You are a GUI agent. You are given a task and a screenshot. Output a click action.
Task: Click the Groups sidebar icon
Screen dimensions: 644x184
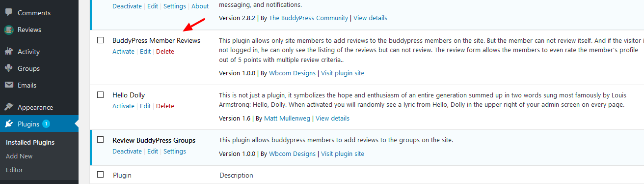point(9,68)
